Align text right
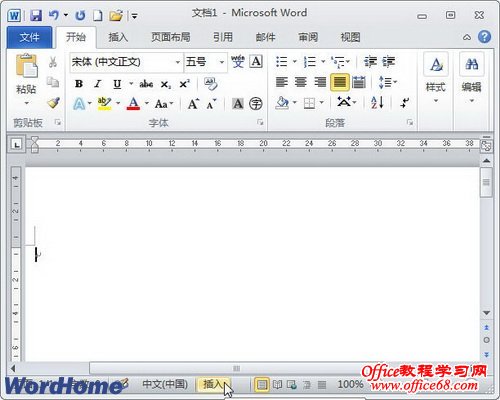Viewport: 500px width, 400px height. [320, 82]
